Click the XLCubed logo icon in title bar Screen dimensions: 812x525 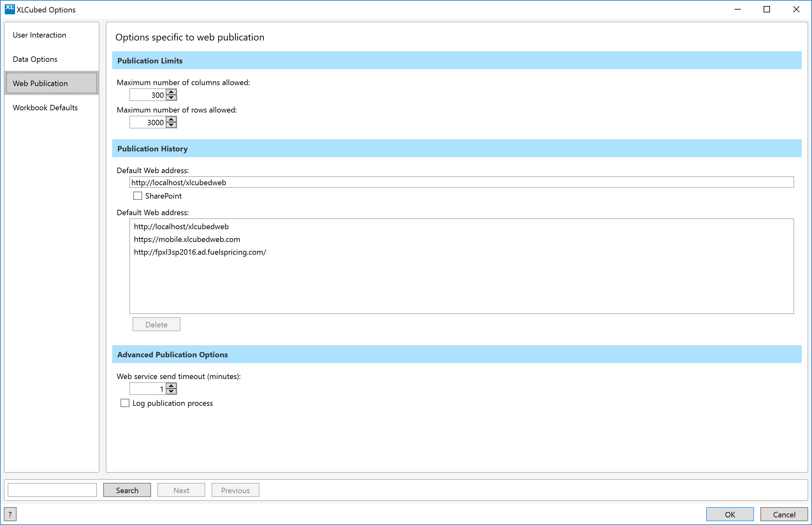pyautogui.click(x=10, y=9)
